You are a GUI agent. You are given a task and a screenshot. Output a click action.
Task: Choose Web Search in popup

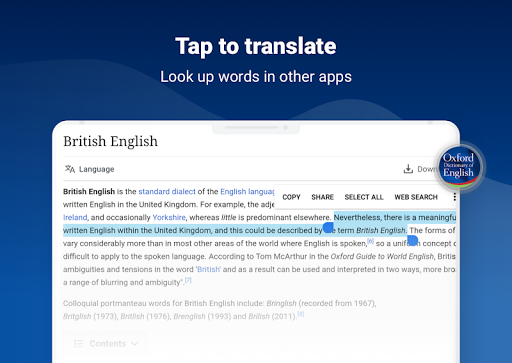click(x=416, y=197)
